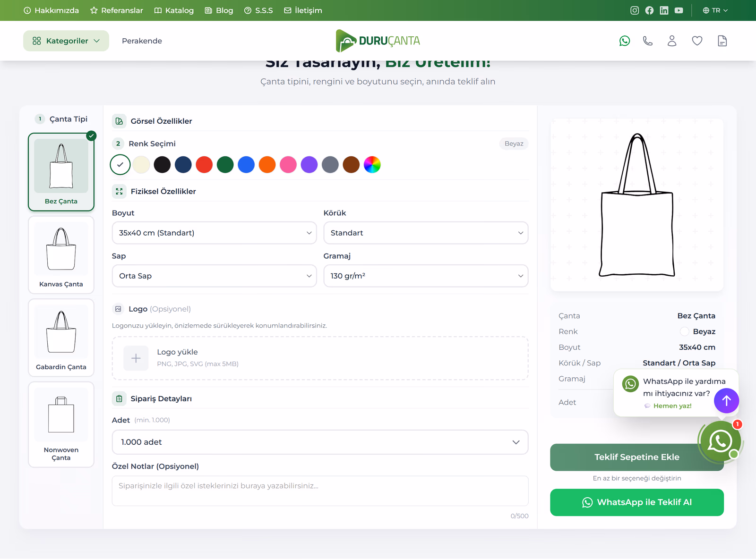Select the Kanvas Çanta bag type
The image size is (756, 559).
pyautogui.click(x=61, y=255)
